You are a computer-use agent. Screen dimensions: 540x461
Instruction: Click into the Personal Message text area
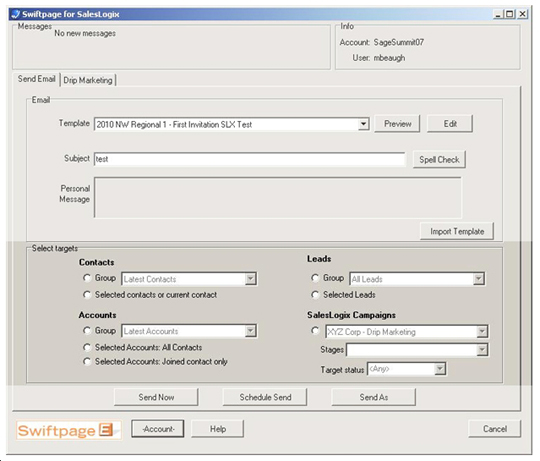tap(278, 197)
